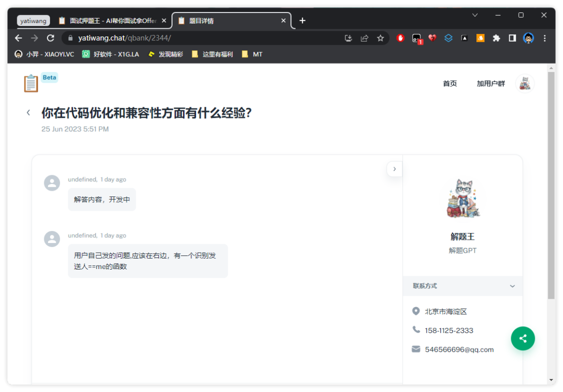563x392 pixels.
Task: Open the browser Extensions puzzle icon
Action: point(496,38)
